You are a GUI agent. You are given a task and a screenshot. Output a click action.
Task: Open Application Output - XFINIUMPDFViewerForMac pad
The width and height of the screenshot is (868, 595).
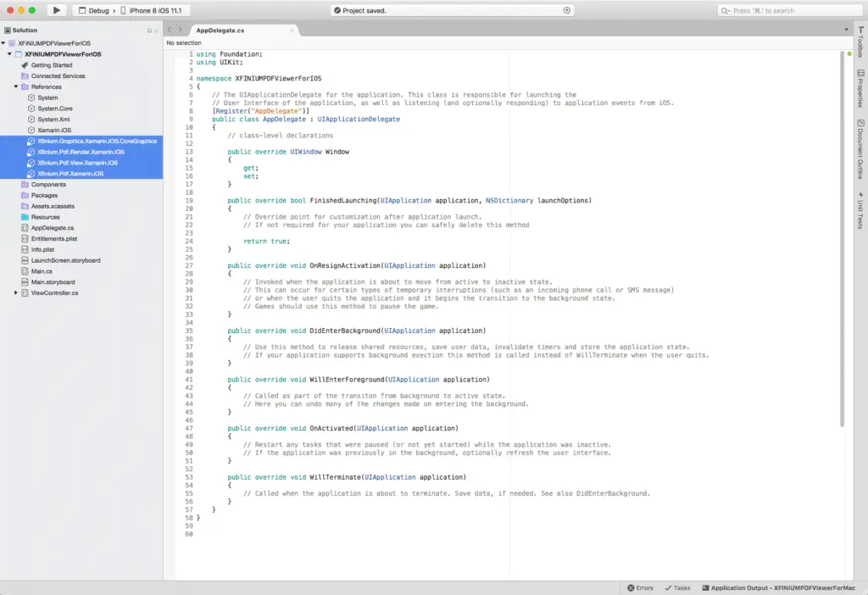pyautogui.click(x=778, y=588)
